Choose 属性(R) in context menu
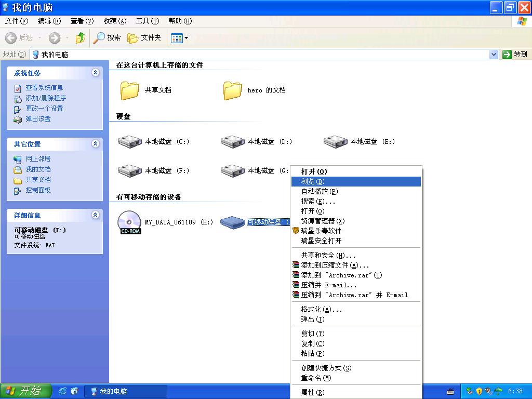 tap(356, 393)
